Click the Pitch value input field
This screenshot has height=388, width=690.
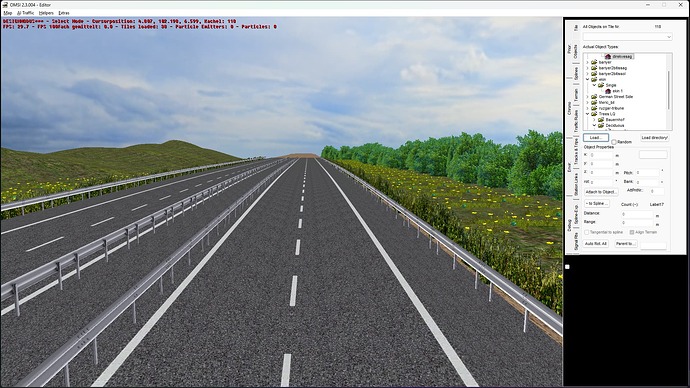pyautogui.click(x=647, y=172)
